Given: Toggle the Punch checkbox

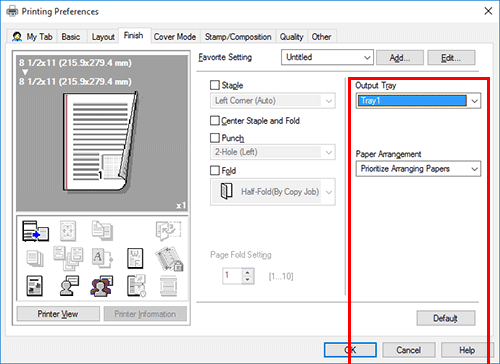Looking at the screenshot, I should [215, 138].
